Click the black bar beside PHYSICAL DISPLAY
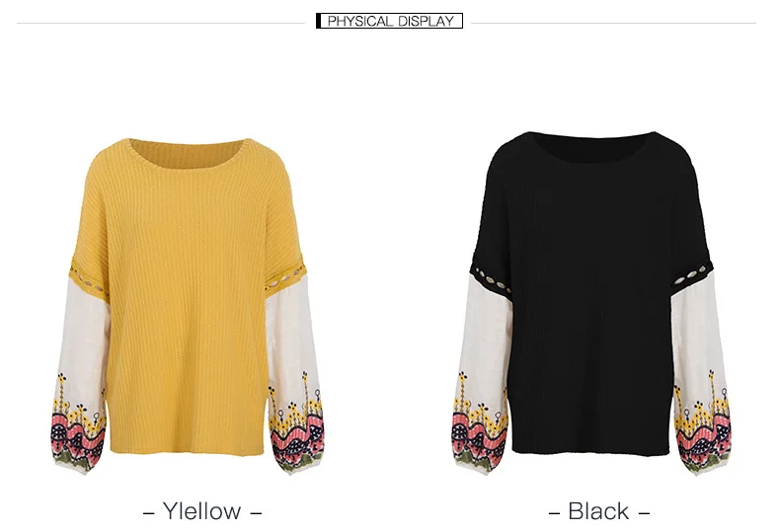This screenshot has height=532, width=780. coord(318,21)
